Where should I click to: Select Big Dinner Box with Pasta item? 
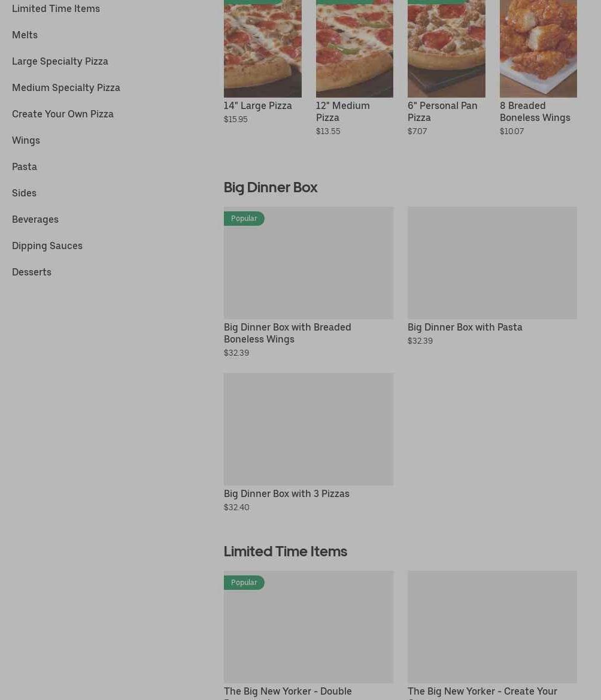point(492,276)
